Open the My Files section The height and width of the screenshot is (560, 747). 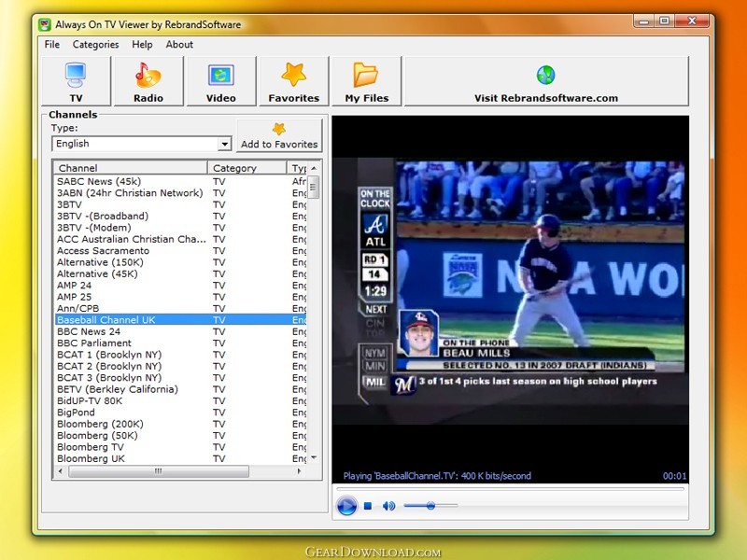[366, 81]
